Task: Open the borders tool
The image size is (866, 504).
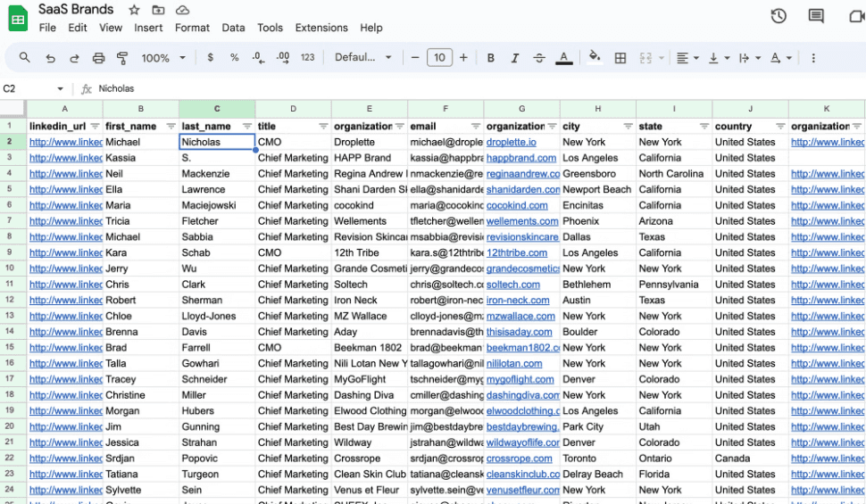Action: [620, 58]
